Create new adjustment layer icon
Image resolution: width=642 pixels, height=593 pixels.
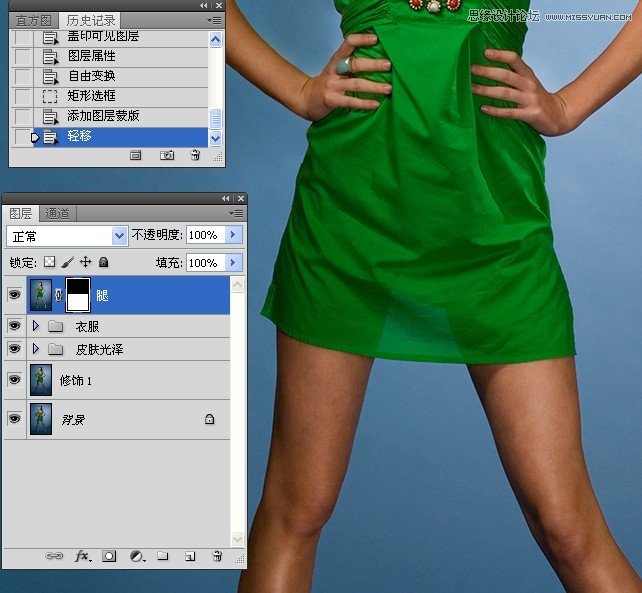tap(137, 556)
